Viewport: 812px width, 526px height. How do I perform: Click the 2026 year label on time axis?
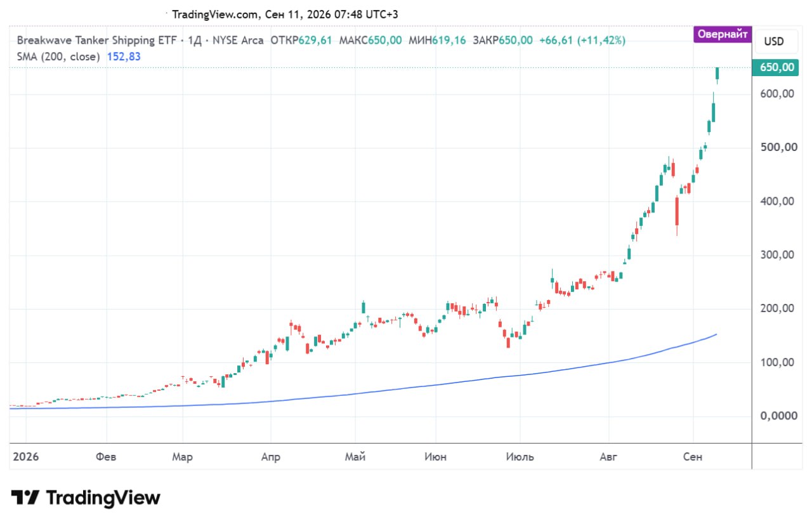tap(26, 457)
